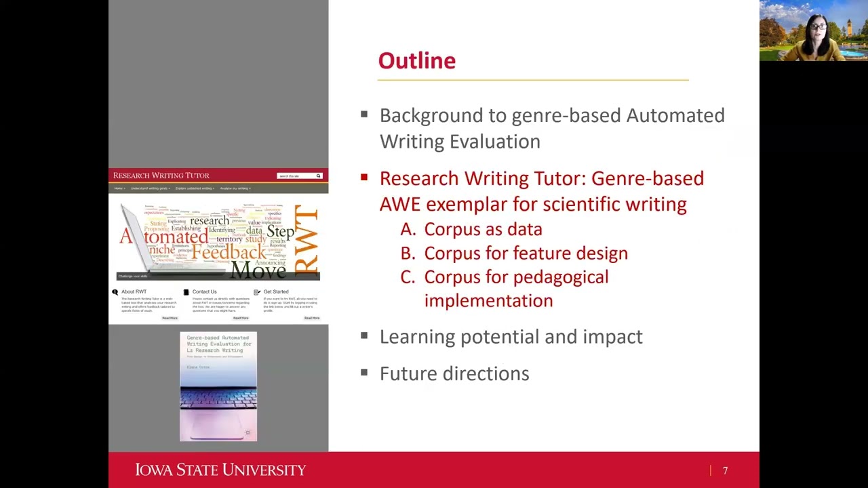The image size is (868, 488).
Task: Click sub-item 'A. Corpus as data'
Action: pos(471,229)
